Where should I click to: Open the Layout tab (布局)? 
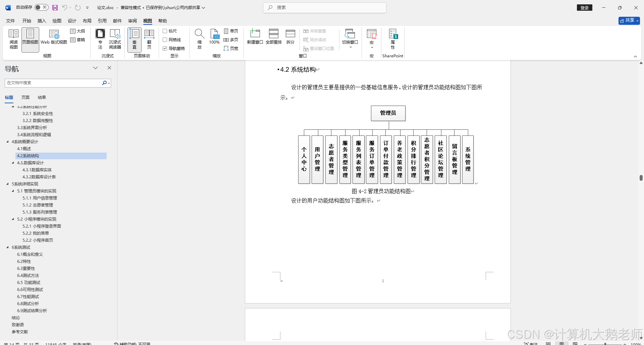(87, 21)
